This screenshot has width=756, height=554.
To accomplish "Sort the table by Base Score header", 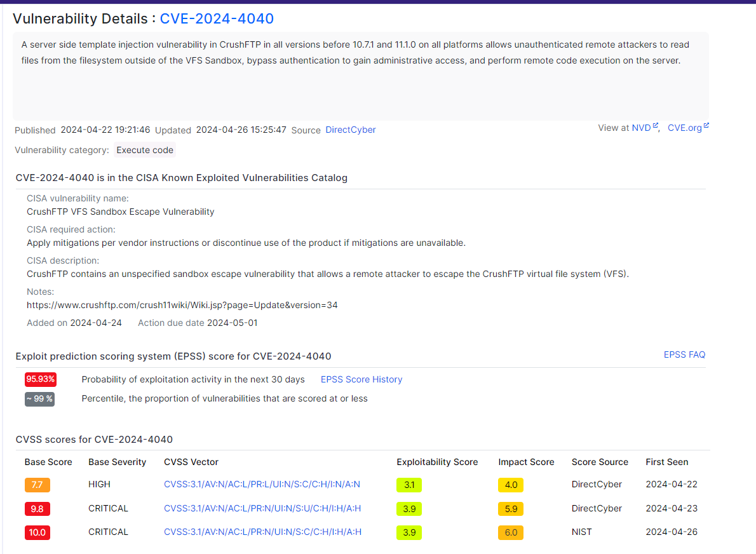I will tap(48, 462).
